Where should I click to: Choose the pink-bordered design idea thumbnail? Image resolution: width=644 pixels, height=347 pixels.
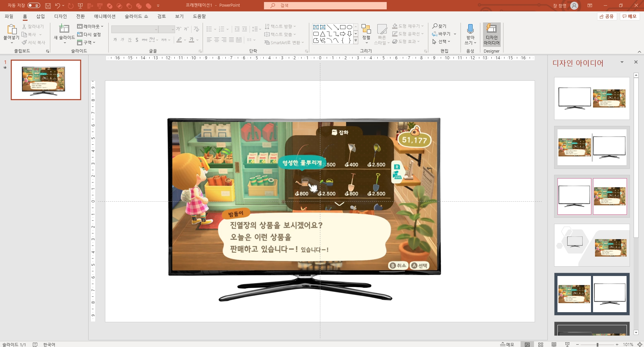tap(592, 196)
